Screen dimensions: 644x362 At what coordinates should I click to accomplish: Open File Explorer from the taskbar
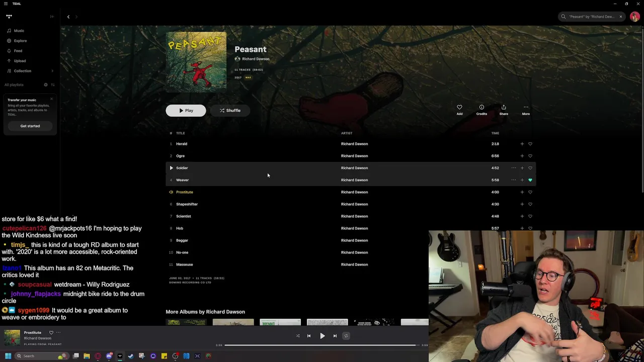[87, 356]
